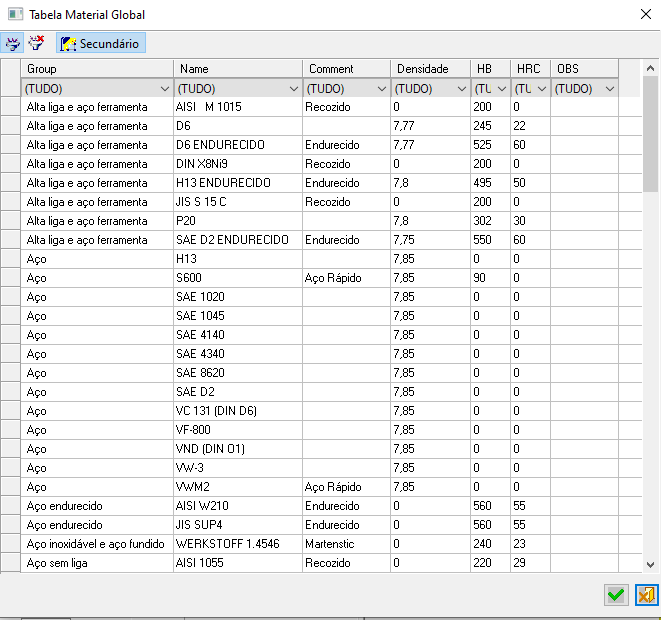The image size is (661, 620).
Task: Select the VW-3 cell
Action: click(238, 468)
